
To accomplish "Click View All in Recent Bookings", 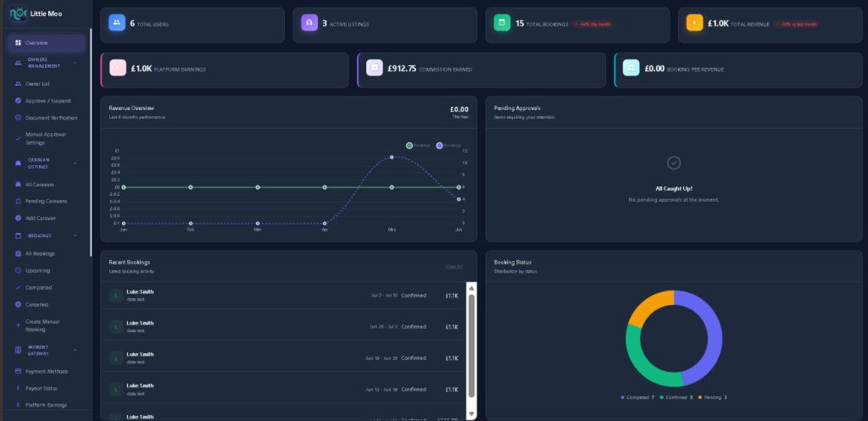I will pos(454,267).
